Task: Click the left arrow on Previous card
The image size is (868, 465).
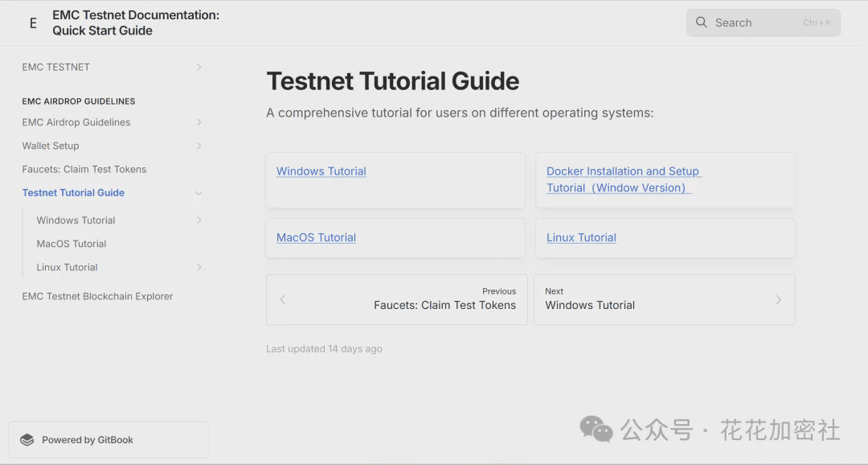Action: pyautogui.click(x=283, y=299)
